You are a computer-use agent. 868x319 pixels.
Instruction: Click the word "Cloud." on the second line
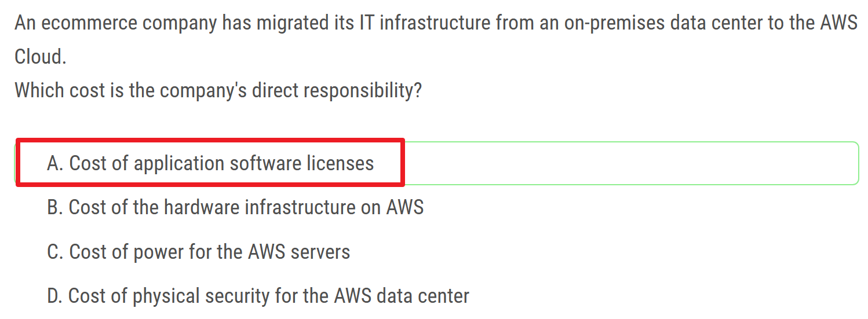click(41, 57)
